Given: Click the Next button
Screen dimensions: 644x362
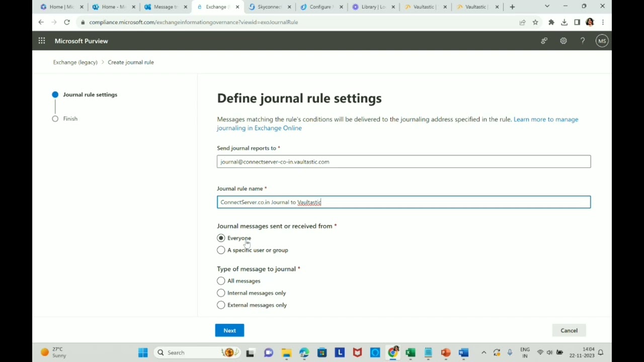Looking at the screenshot, I should click(x=229, y=330).
